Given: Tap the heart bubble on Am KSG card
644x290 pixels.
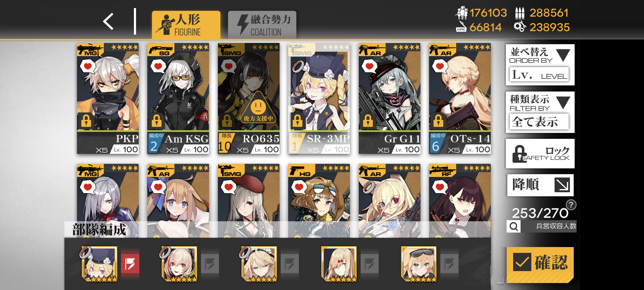Looking at the screenshot, I should click(x=158, y=66).
